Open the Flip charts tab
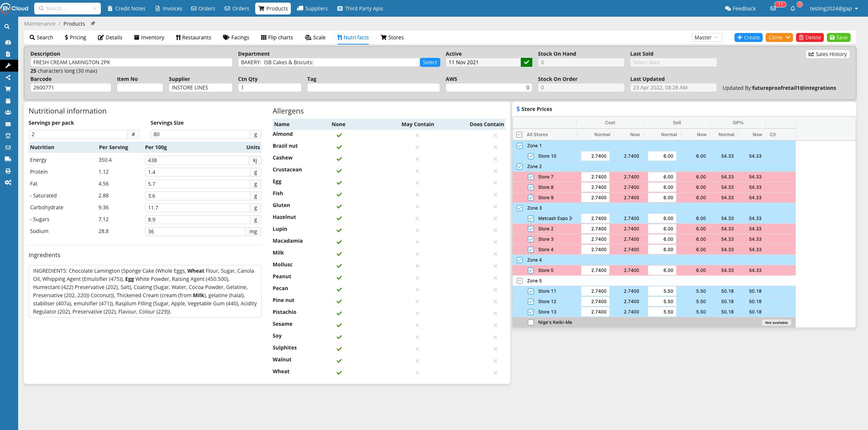The height and width of the screenshot is (430, 868). click(277, 37)
